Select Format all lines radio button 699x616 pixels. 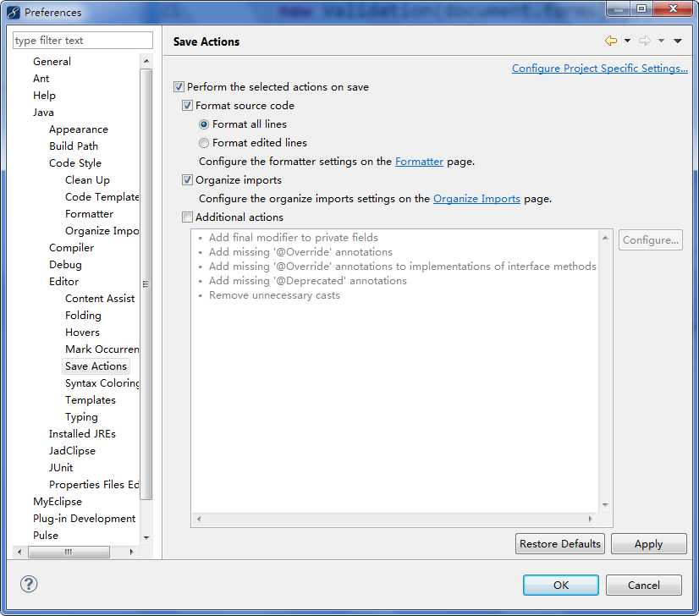[204, 124]
